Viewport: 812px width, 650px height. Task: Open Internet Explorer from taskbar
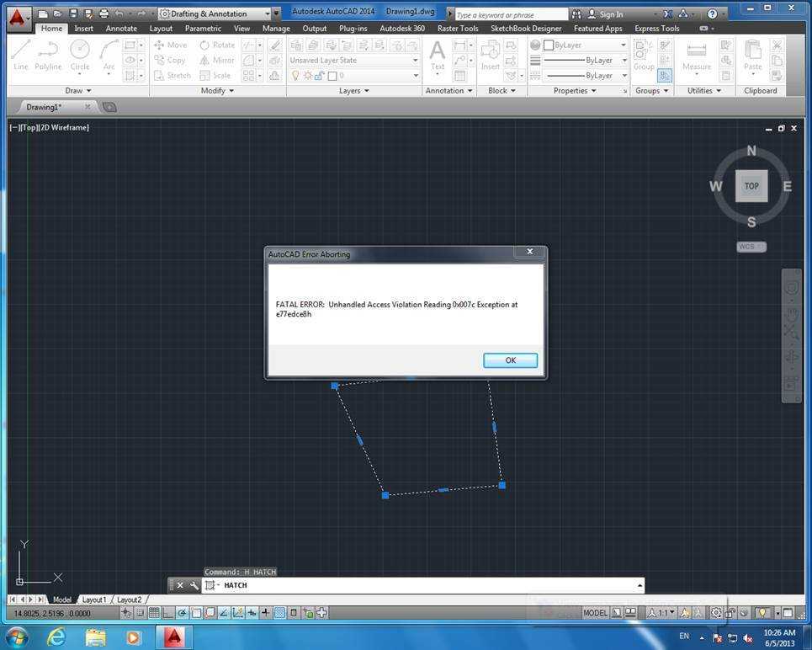click(56, 637)
